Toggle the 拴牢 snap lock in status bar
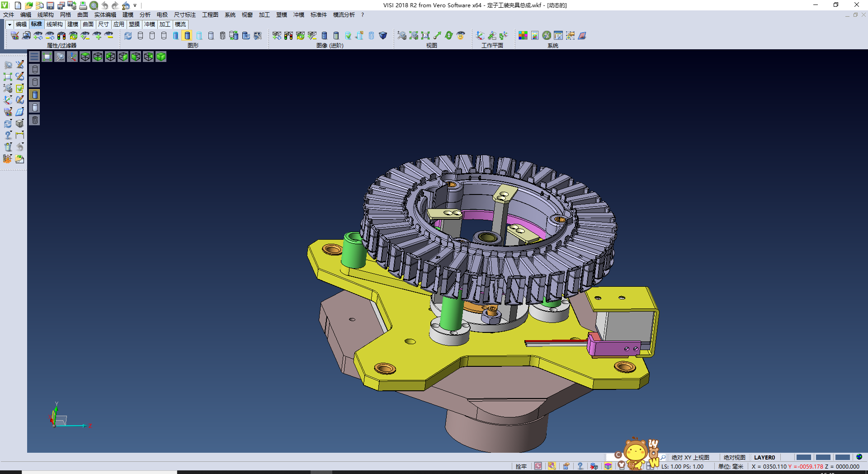 point(521,466)
